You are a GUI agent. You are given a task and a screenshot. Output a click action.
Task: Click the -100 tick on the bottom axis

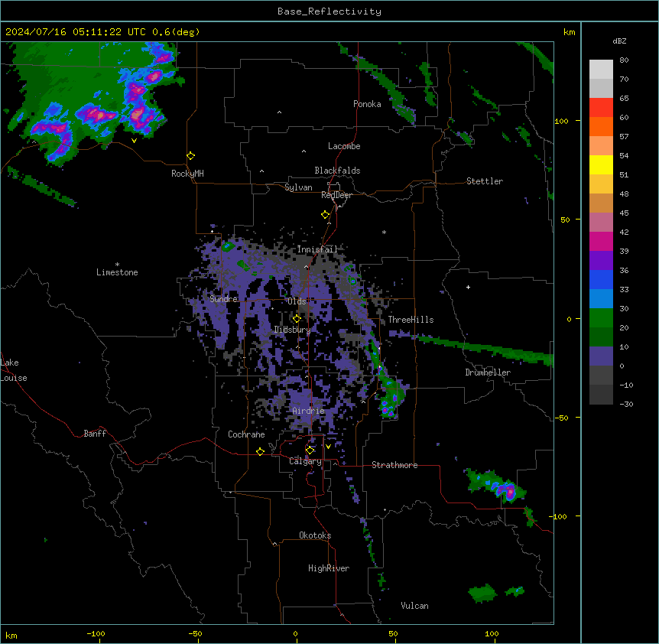click(96, 633)
